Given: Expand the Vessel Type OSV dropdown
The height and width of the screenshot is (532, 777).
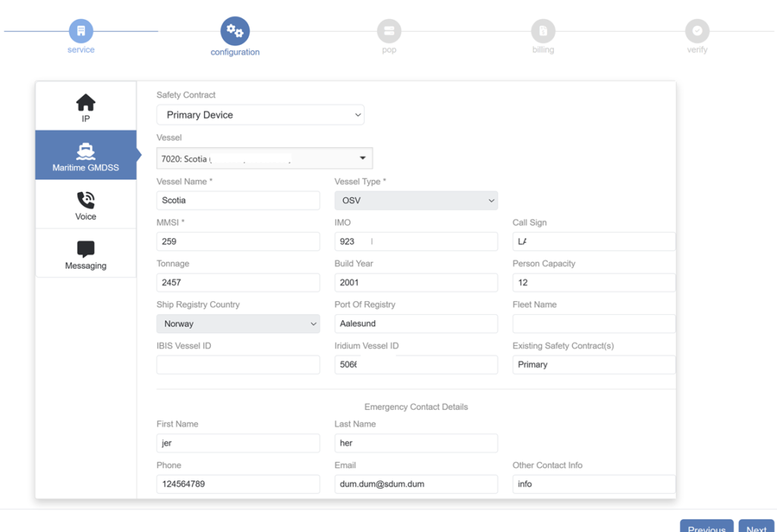Looking at the screenshot, I should (x=416, y=201).
